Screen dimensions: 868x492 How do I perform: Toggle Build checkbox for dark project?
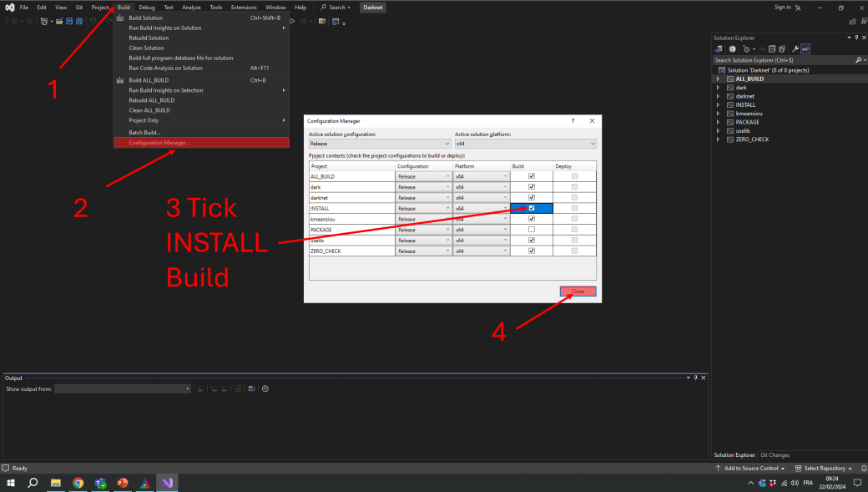(532, 187)
